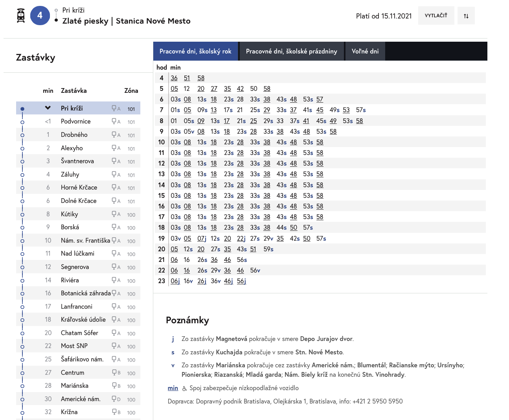Image resolution: width=509 pixels, height=420 pixels.
Task: Choose the Kráľovské údolie stop
Action: [x=83, y=320]
